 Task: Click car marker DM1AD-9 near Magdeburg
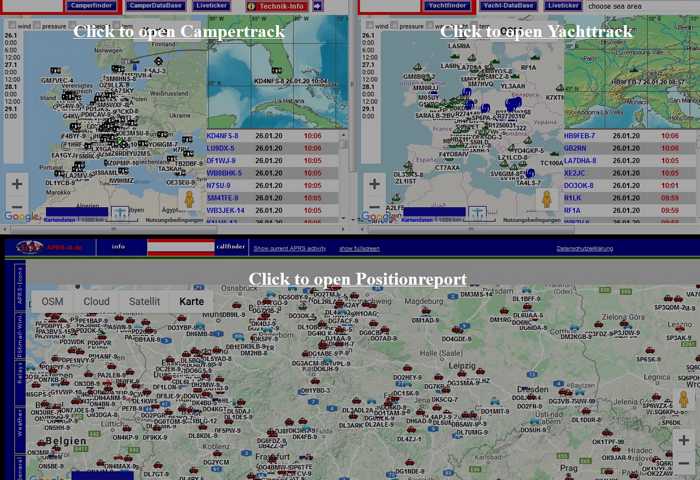pos(426,311)
